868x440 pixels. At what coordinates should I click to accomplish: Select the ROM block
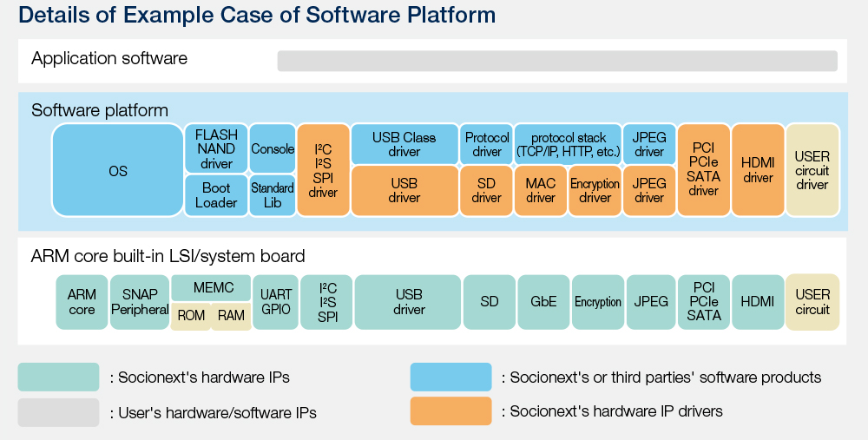pos(191,316)
